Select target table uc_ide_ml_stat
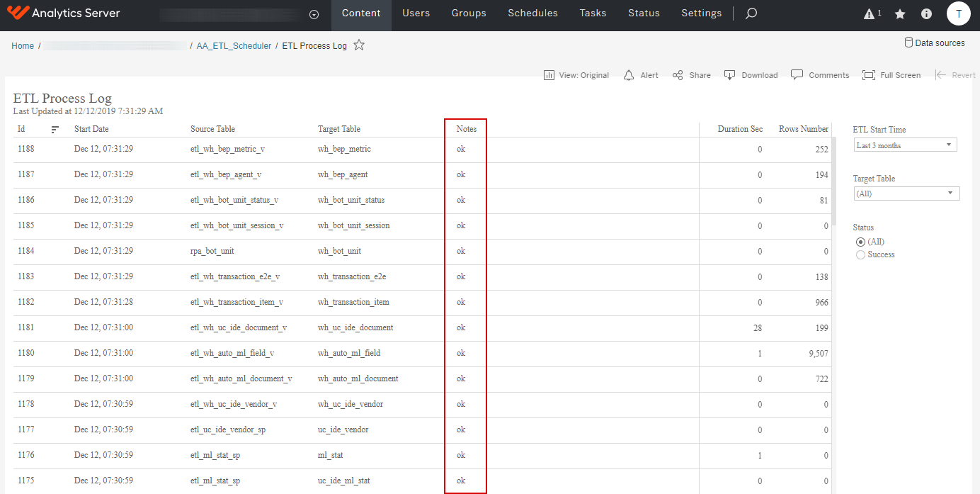980x494 pixels. (x=344, y=481)
